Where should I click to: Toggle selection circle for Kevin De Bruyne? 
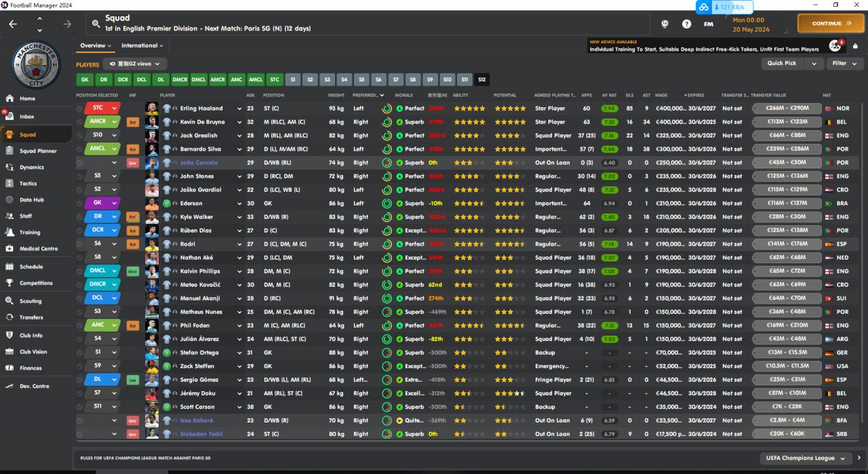coord(80,122)
